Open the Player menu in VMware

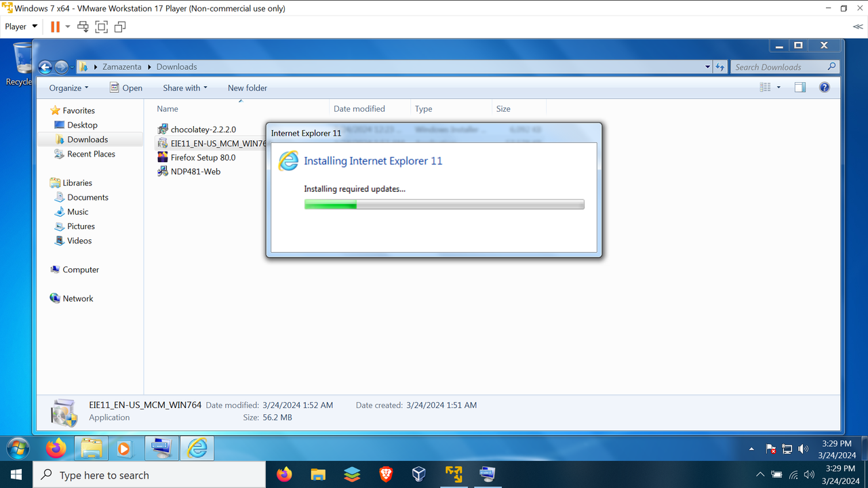tap(21, 27)
